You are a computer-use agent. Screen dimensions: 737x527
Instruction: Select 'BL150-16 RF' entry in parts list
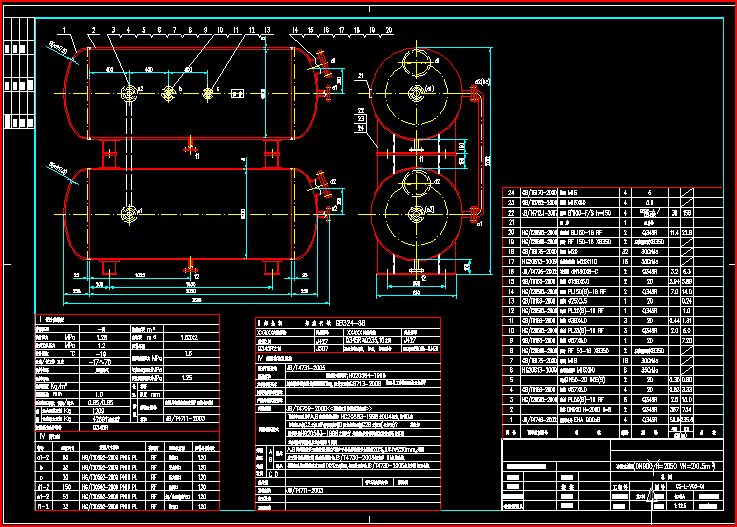pos(588,232)
